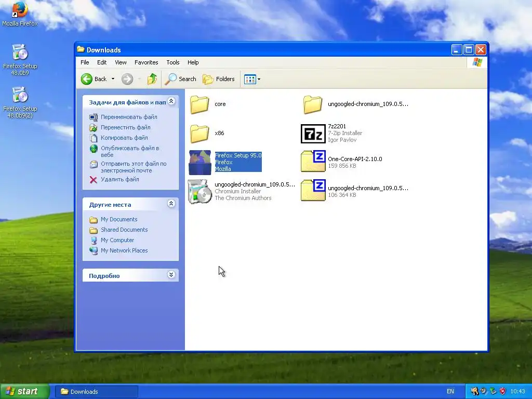The height and width of the screenshot is (399, 532).
Task: Collapse the Другие места panel
Action: 171,204
